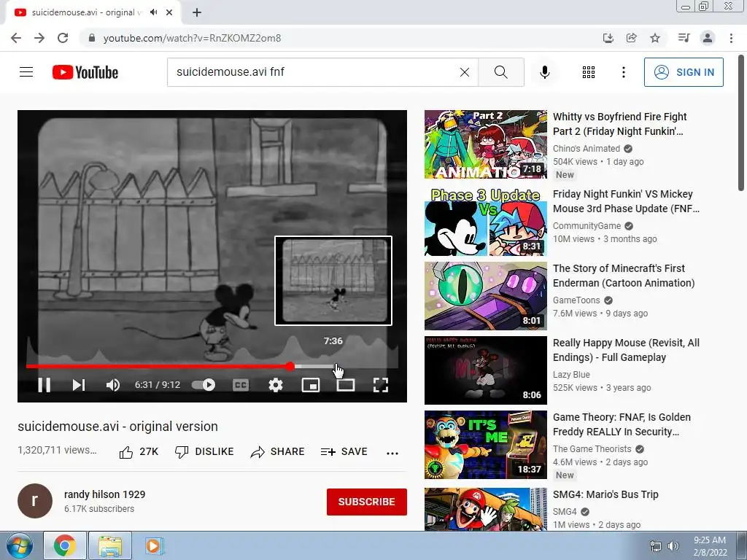Open File Explorer from taskbar
Image resolution: width=747 pixels, height=560 pixels.
[x=110, y=545]
